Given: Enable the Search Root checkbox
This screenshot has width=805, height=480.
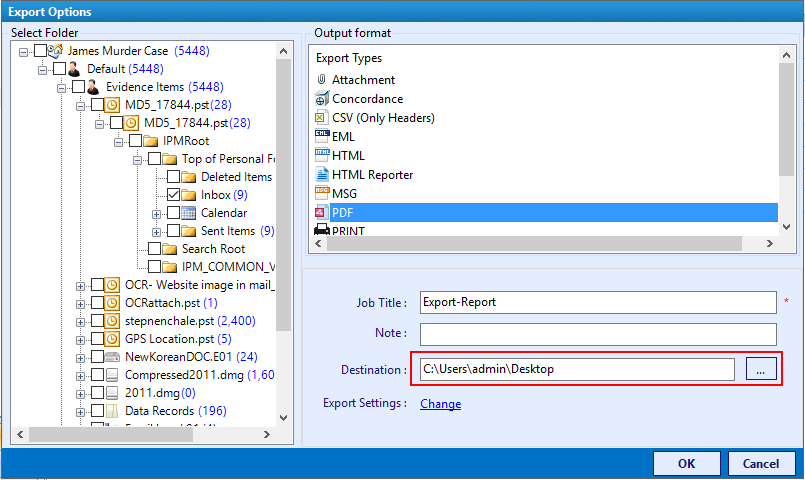Looking at the screenshot, I should tap(155, 249).
